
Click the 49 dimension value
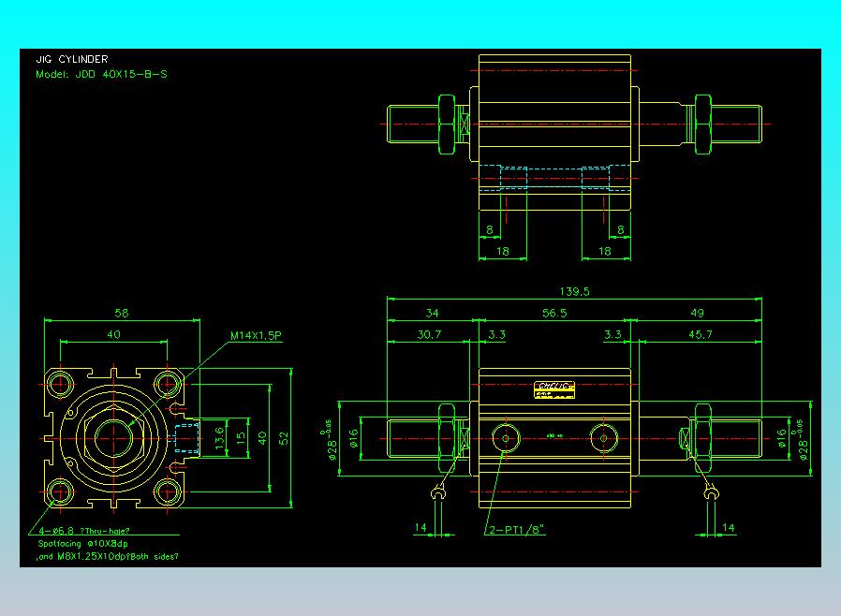coord(698,313)
